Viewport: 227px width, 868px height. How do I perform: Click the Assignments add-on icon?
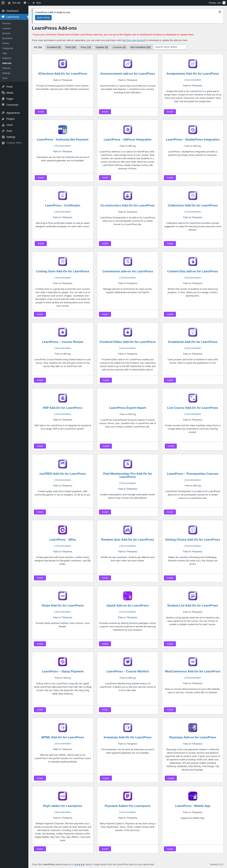click(193, 64)
